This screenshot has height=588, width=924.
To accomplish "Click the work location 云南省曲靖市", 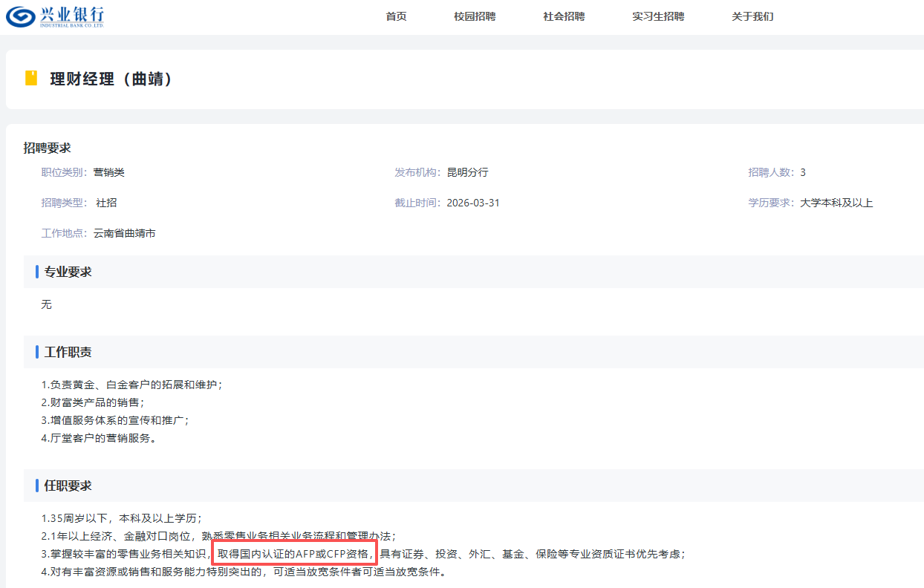I will tap(125, 233).
